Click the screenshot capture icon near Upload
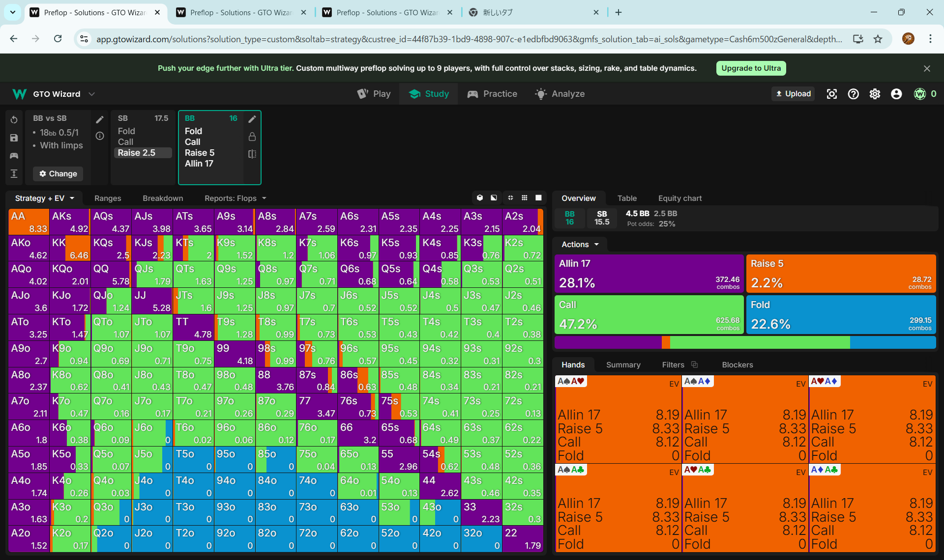Viewport: 944px width, 560px height. [x=831, y=94]
